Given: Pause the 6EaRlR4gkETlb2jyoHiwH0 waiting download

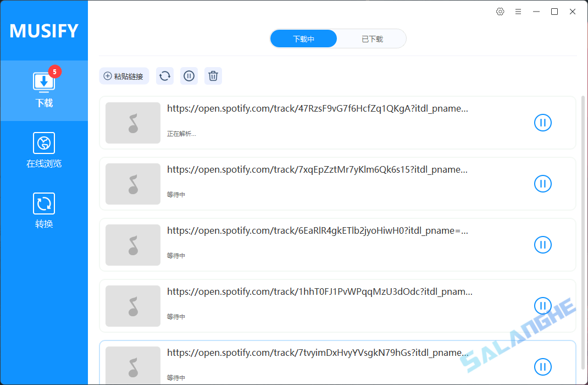Looking at the screenshot, I should pyautogui.click(x=543, y=245).
